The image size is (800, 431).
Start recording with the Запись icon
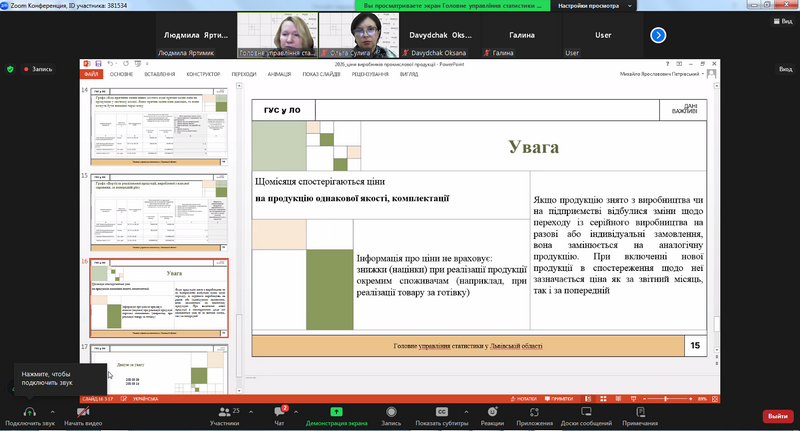tap(391, 411)
